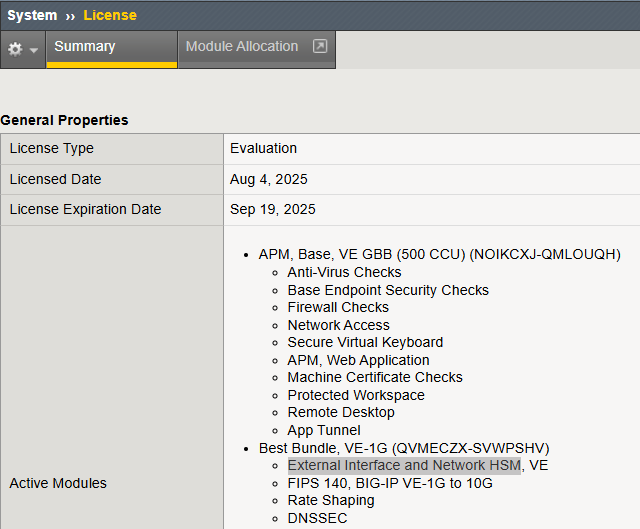Select the Sep 19, 2025 date
This screenshot has height=529, width=640.
point(273,209)
